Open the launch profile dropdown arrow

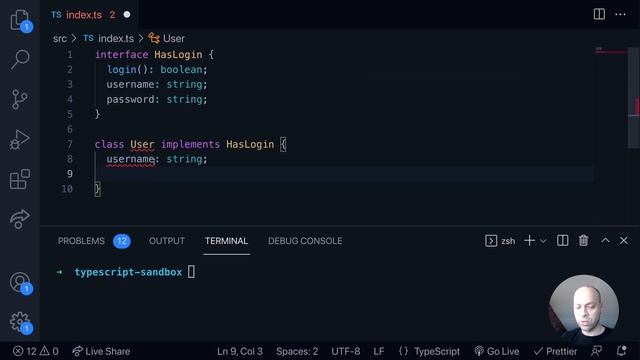(543, 241)
